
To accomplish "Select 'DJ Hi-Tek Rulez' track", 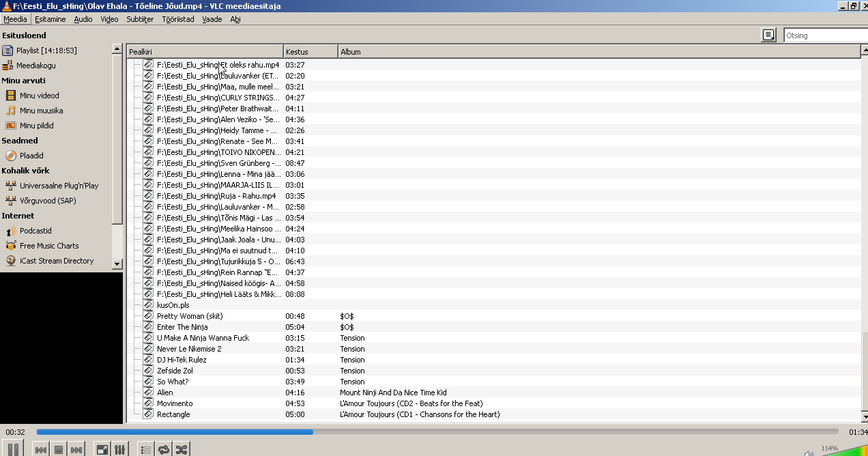I will [x=494, y=360].
